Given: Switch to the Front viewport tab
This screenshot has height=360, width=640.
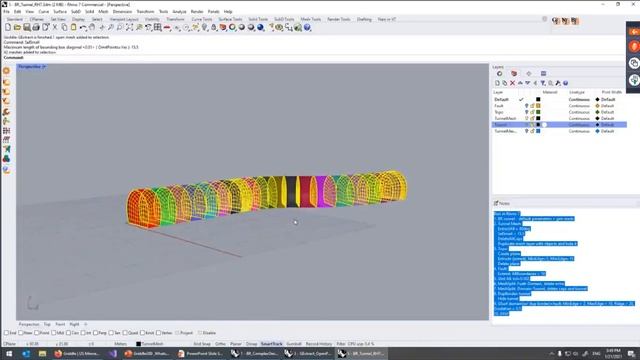Looking at the screenshot, I should pyautogui.click(x=60, y=324).
